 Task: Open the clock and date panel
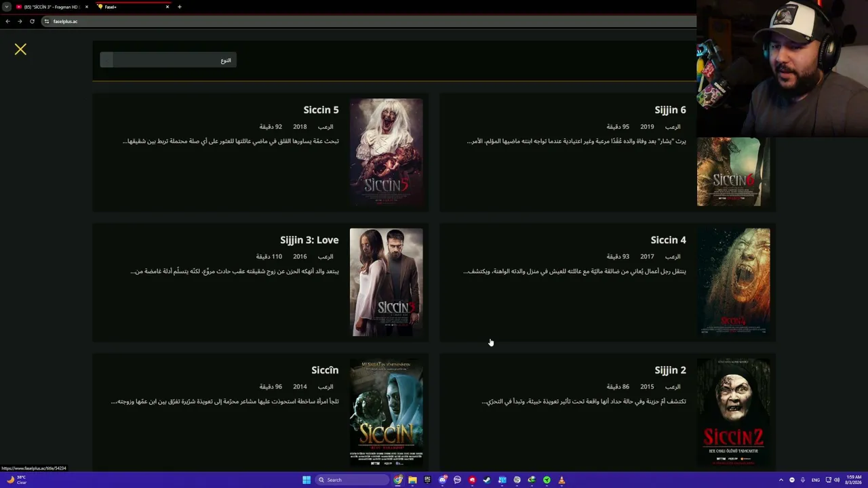click(853, 480)
